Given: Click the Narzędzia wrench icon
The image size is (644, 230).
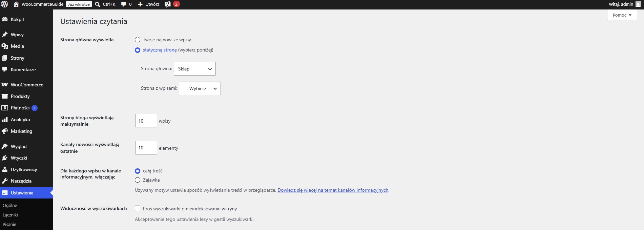Looking at the screenshot, I should coord(5,181).
